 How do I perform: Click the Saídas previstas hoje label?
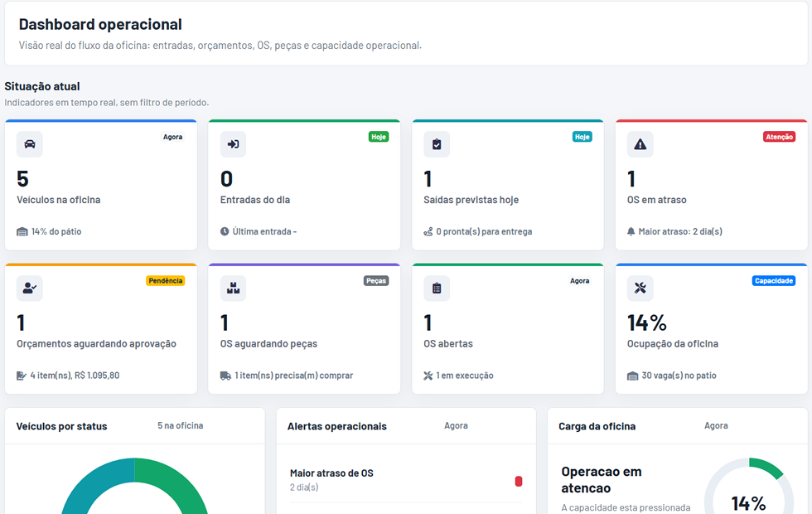[x=471, y=200]
